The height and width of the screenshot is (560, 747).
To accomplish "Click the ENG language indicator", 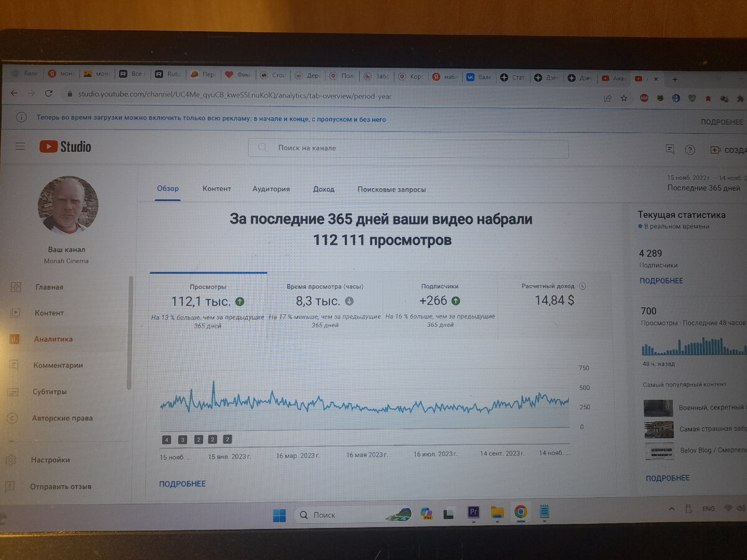I will coord(708,509).
